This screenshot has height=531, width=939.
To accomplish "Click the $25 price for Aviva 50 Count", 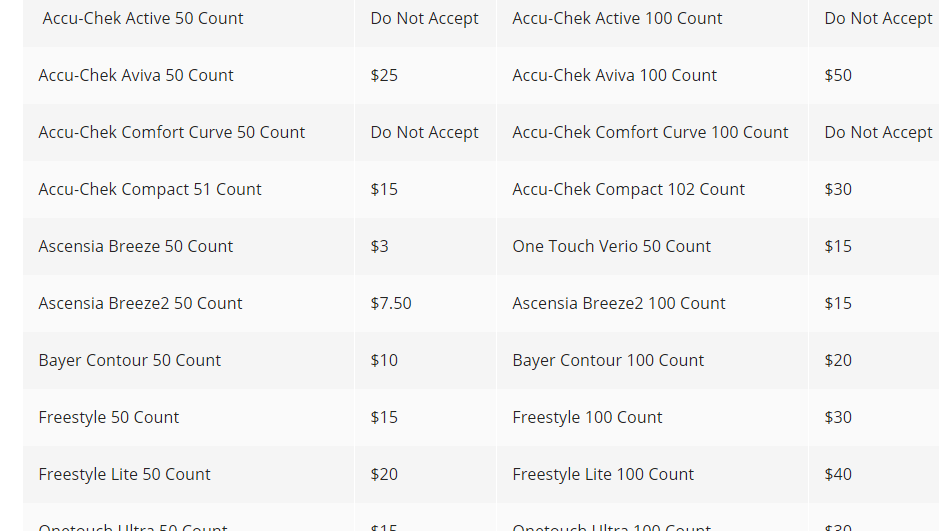I will [384, 75].
